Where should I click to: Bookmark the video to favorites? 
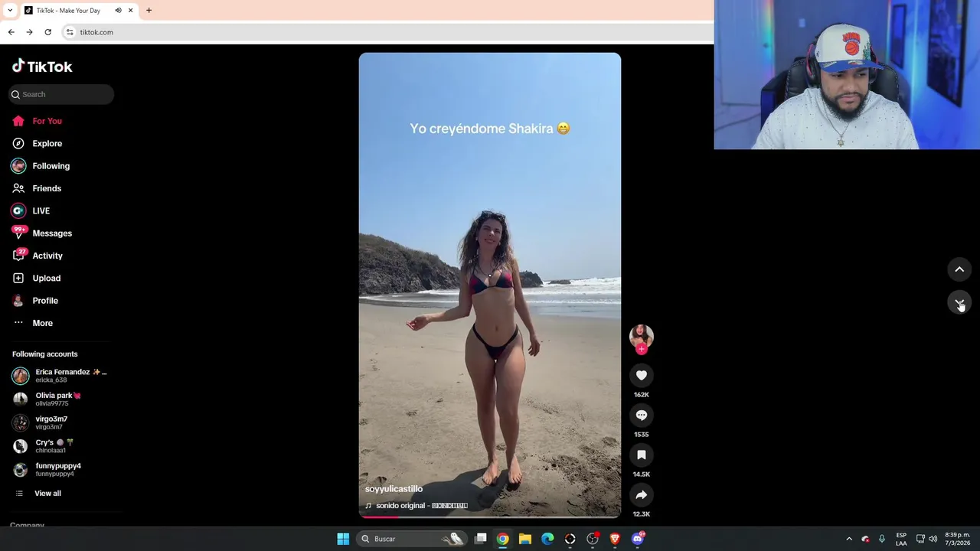pos(642,455)
